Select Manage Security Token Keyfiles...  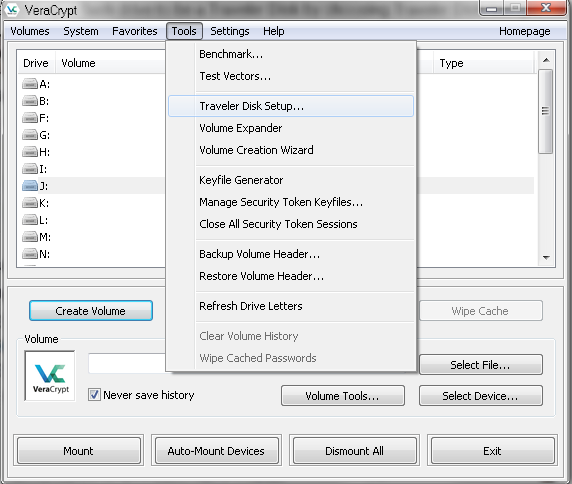(291, 202)
